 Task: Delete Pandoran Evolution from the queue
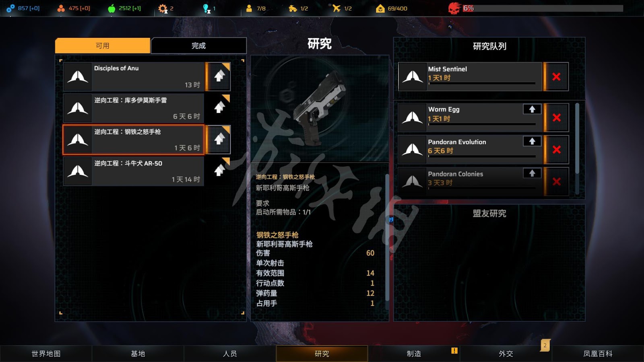click(x=556, y=150)
